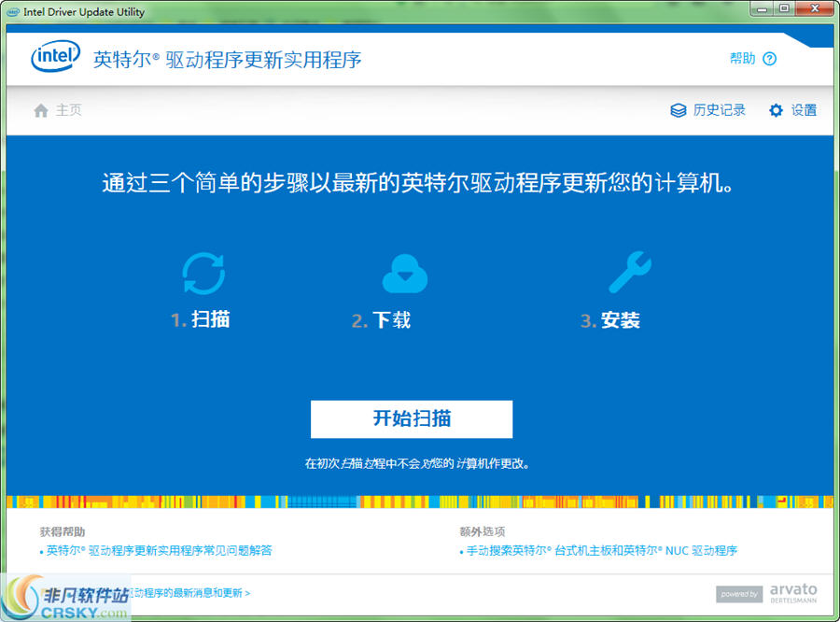Open history via the 历史记录 stacked-layers icon
The width and height of the screenshot is (840, 622).
678,109
